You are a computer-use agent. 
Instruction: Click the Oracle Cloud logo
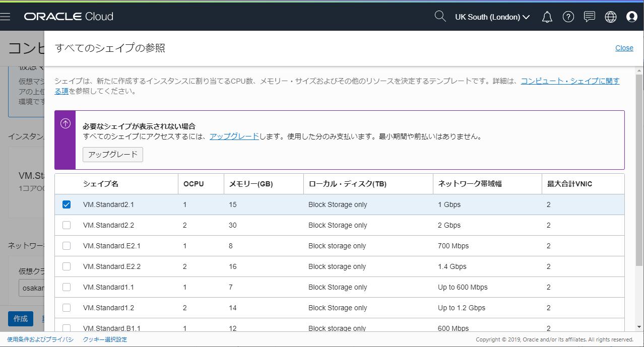[x=69, y=17]
